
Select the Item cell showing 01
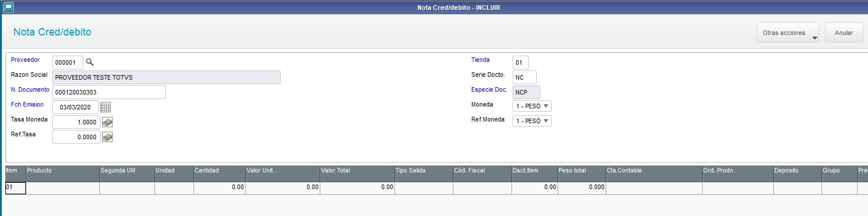(15, 187)
